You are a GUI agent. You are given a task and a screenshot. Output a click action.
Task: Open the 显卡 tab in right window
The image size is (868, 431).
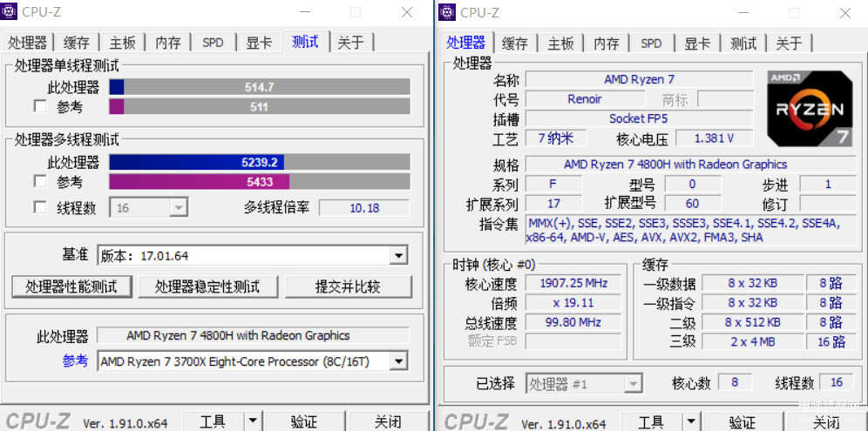pos(697,43)
